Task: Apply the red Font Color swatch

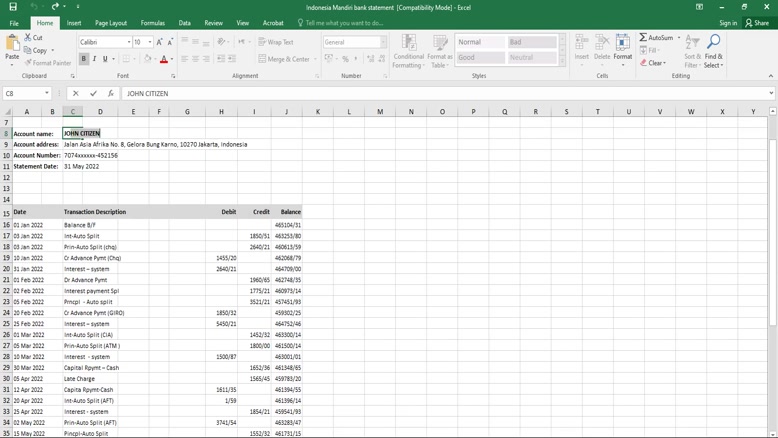Action: [x=164, y=59]
